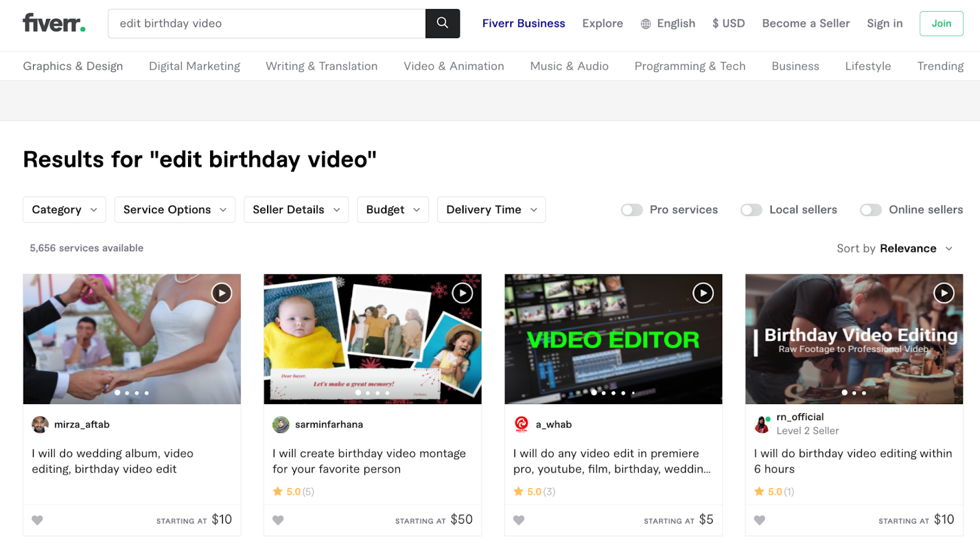The width and height of the screenshot is (980, 551).
Task: Open the Budget filter dropdown
Action: [x=393, y=210]
